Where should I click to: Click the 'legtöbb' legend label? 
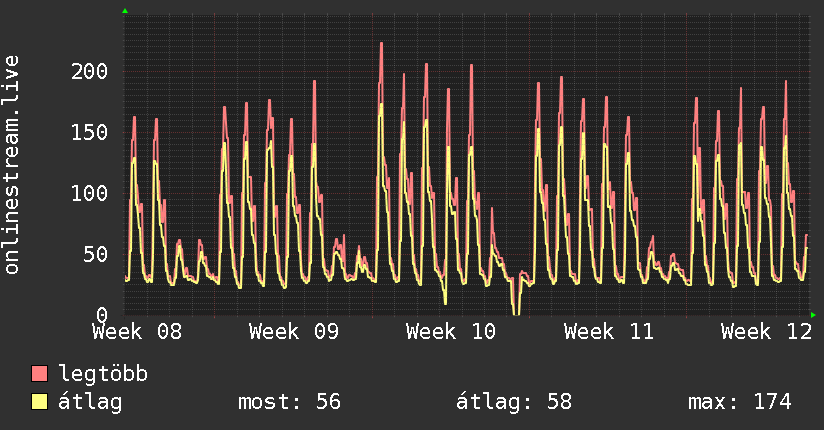(x=103, y=374)
